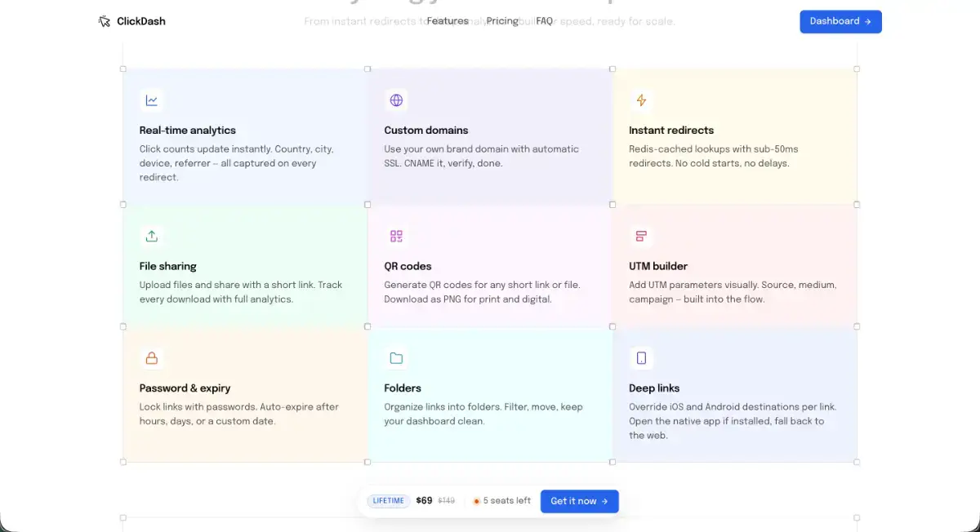Image resolution: width=980 pixels, height=532 pixels.
Task: Select the Custom domains card heading
Action: [x=426, y=131]
